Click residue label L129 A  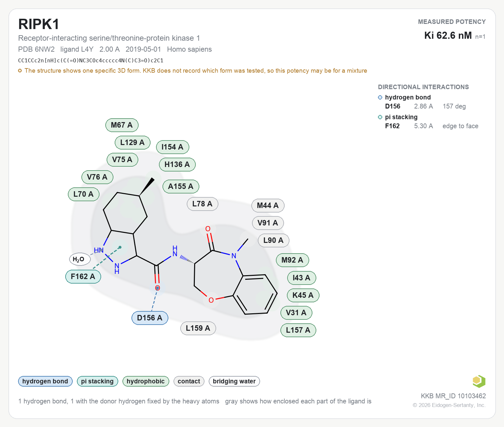(132, 142)
